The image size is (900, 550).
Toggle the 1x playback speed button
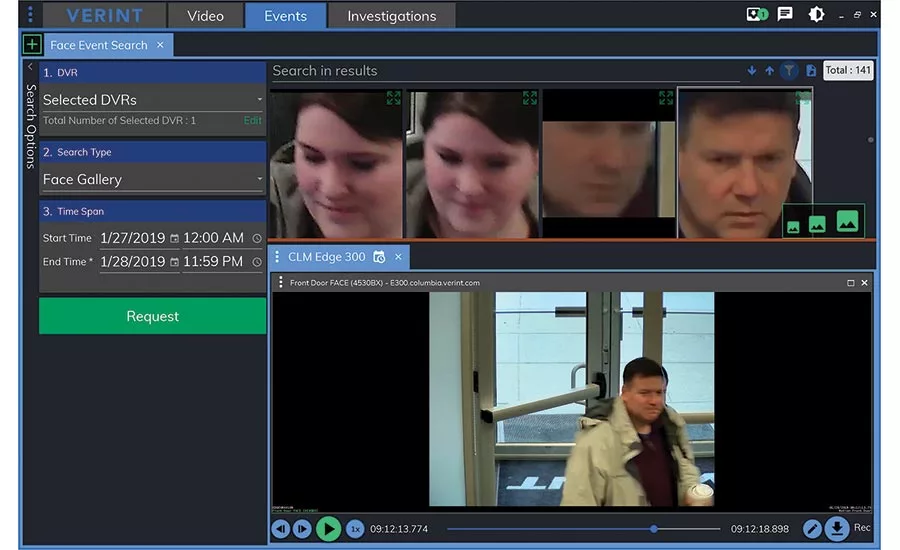[355, 528]
